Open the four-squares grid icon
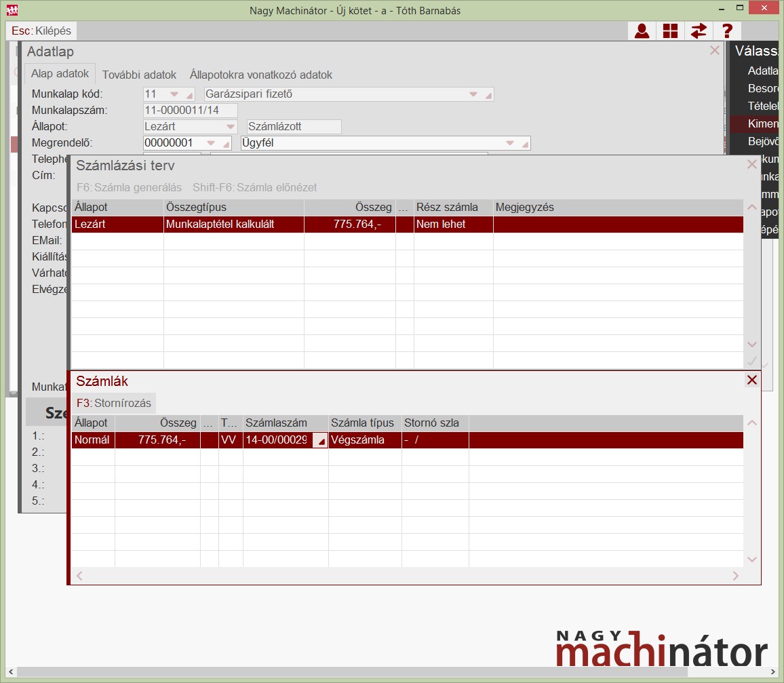784x683 pixels. click(670, 31)
